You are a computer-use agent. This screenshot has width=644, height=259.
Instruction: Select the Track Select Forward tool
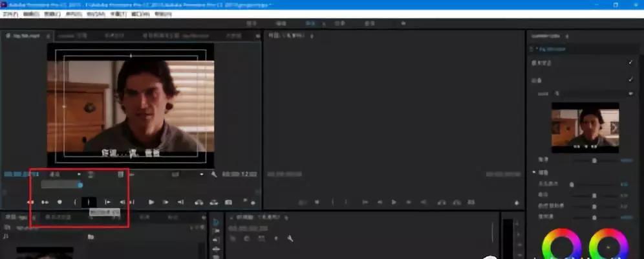coord(216,231)
